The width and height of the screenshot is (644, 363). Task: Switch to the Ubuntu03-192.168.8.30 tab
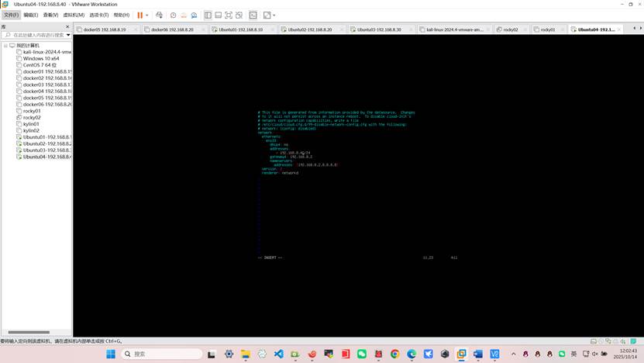pos(379,29)
